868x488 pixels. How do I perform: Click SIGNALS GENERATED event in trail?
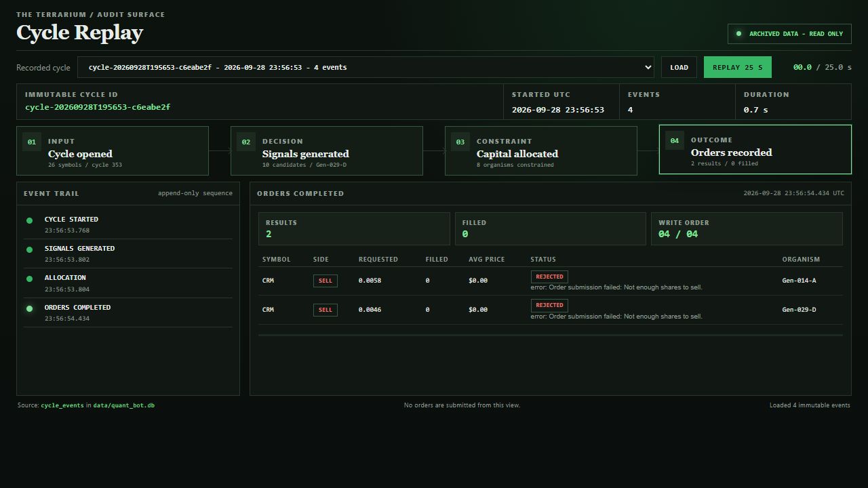[x=128, y=254]
